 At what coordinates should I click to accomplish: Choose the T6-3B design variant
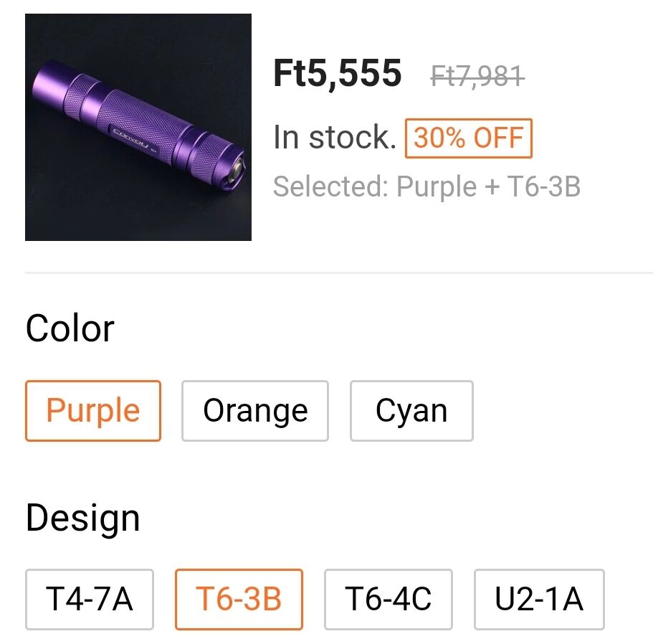(239, 599)
